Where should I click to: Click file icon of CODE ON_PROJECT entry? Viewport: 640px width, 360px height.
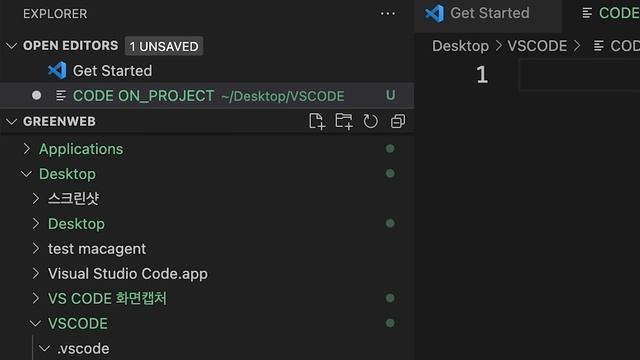point(61,96)
